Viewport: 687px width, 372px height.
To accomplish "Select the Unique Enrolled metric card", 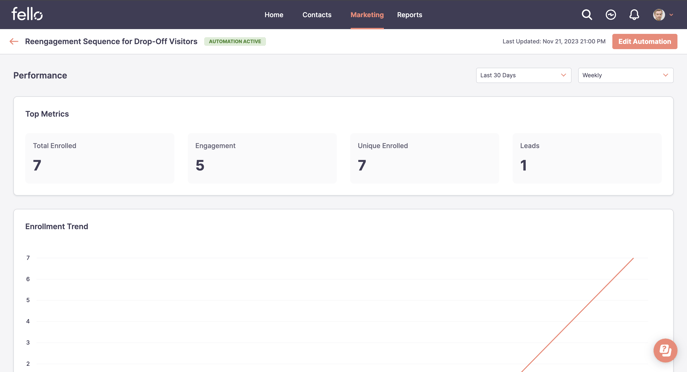I will (x=425, y=158).
